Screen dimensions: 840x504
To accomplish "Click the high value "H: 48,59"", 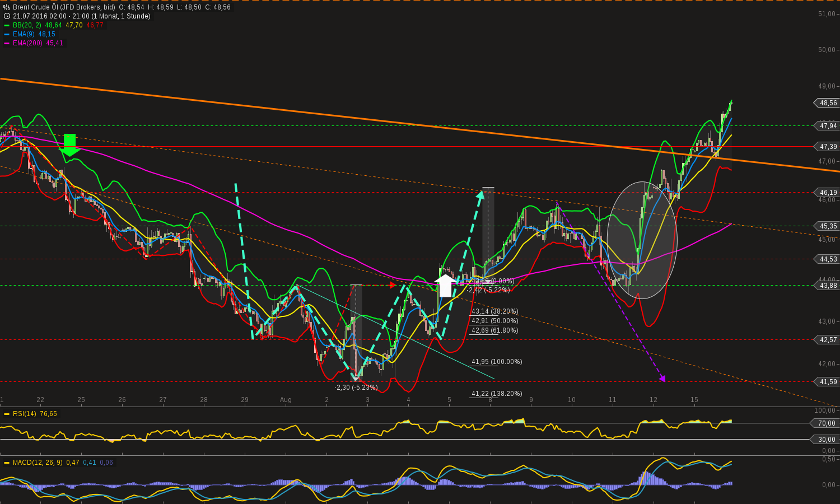I will tap(161, 7).
